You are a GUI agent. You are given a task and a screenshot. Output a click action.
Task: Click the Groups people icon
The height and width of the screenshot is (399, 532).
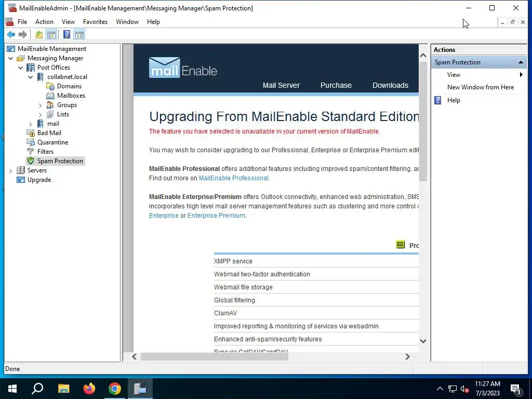[x=50, y=105]
